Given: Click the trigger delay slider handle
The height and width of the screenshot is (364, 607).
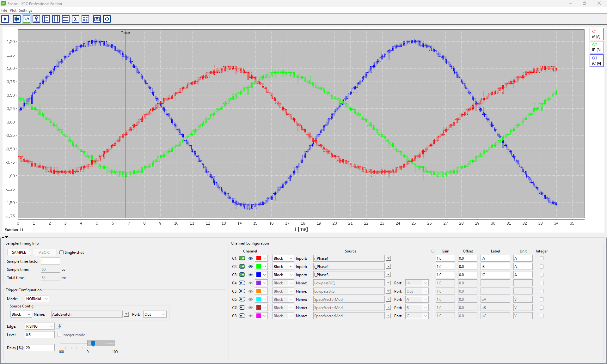Looking at the screenshot, I should pos(93,343).
